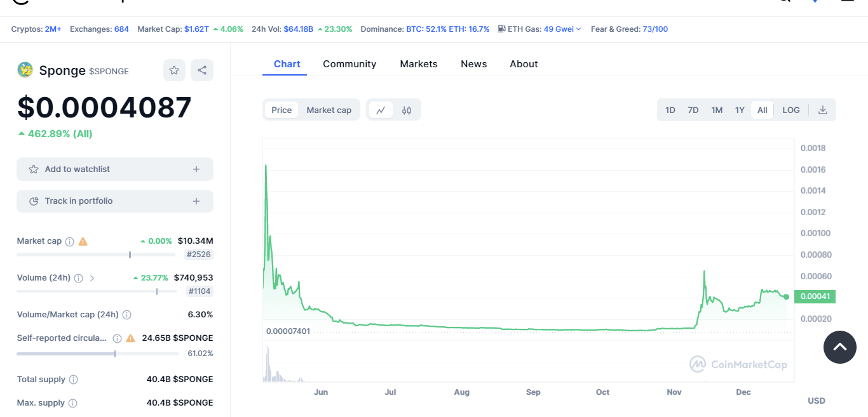Open the Community tab
Screen dimensions: 868x417
coord(349,64)
